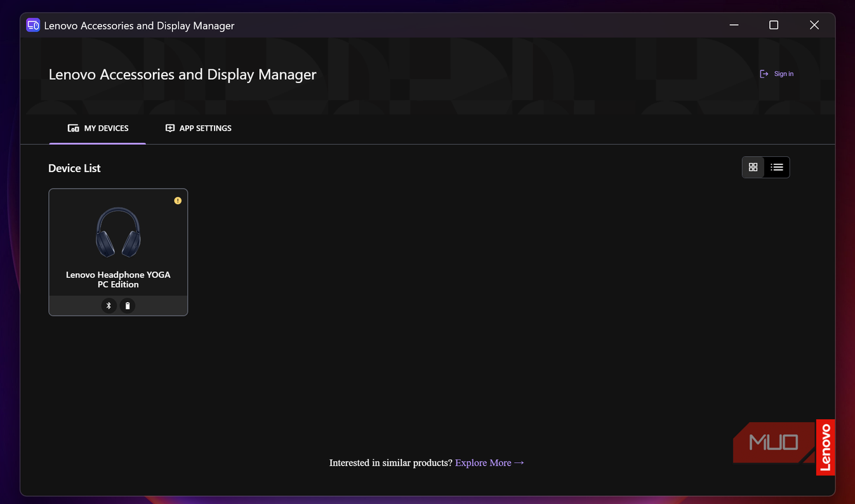
Task: Click the Lenovo app icon in the title bar
Action: 33,25
